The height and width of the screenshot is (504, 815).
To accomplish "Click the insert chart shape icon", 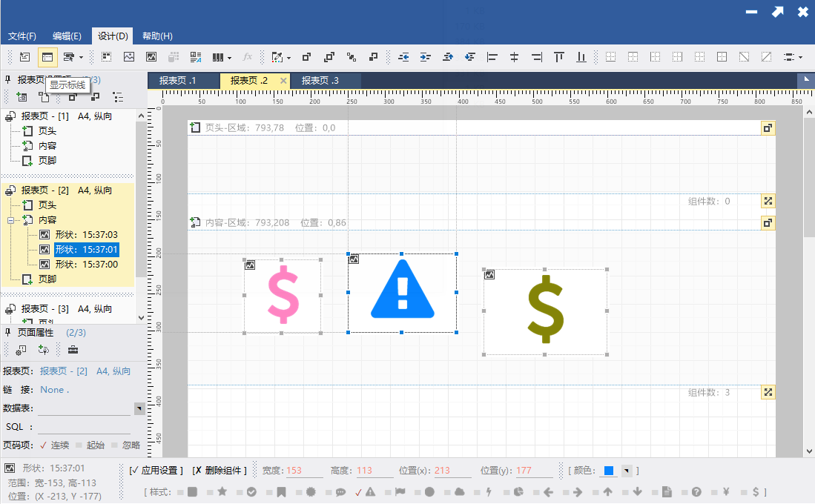I will (151, 57).
